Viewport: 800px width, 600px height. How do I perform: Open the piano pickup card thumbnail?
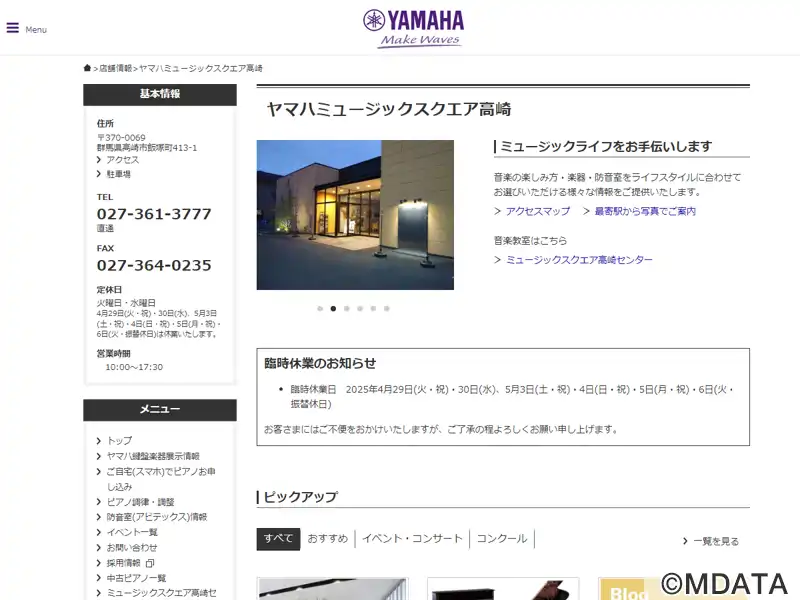(x=503, y=589)
